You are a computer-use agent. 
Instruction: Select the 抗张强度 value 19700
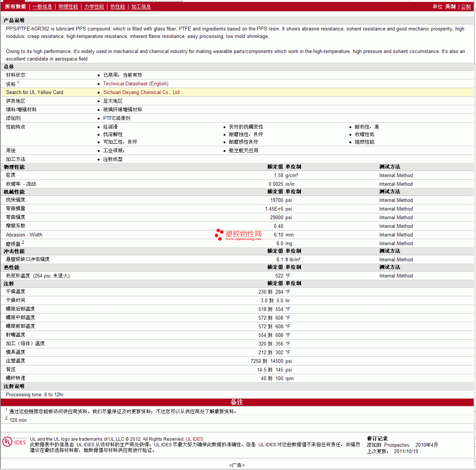pos(277,200)
